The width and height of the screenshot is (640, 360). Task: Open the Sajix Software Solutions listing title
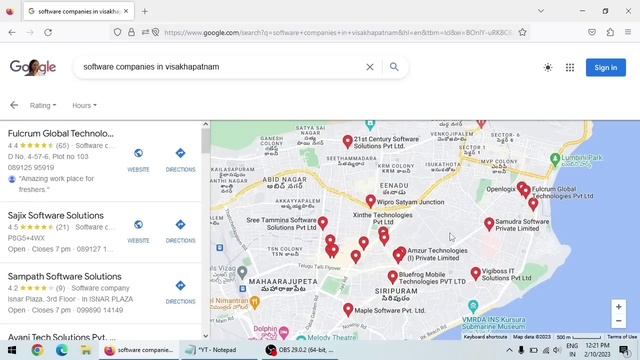click(56, 216)
